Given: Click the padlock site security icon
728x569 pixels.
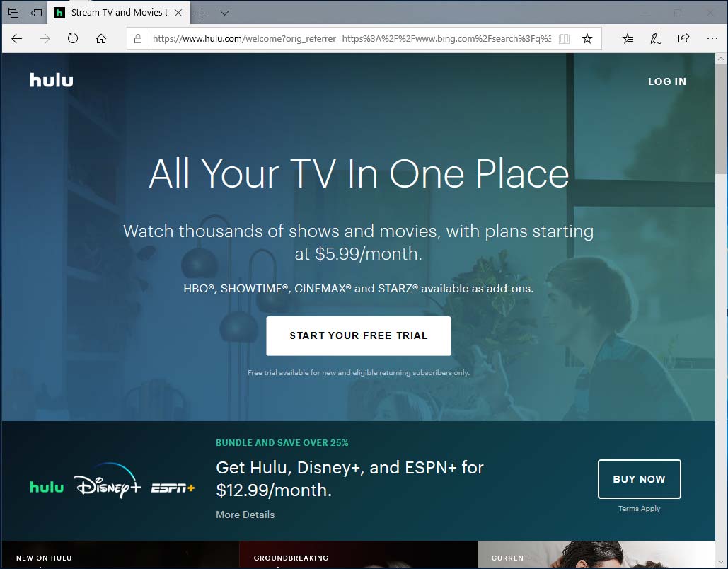Looking at the screenshot, I should tap(138, 38).
